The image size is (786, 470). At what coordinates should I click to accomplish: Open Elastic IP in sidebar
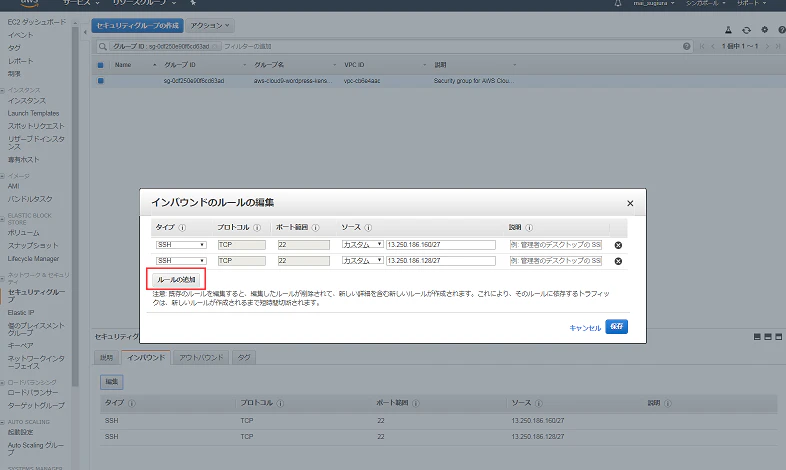coord(21,313)
